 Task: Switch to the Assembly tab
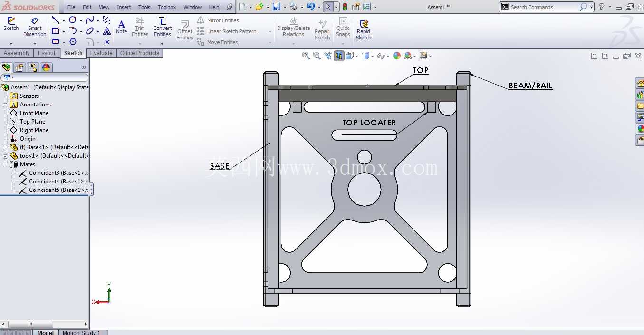click(x=17, y=53)
